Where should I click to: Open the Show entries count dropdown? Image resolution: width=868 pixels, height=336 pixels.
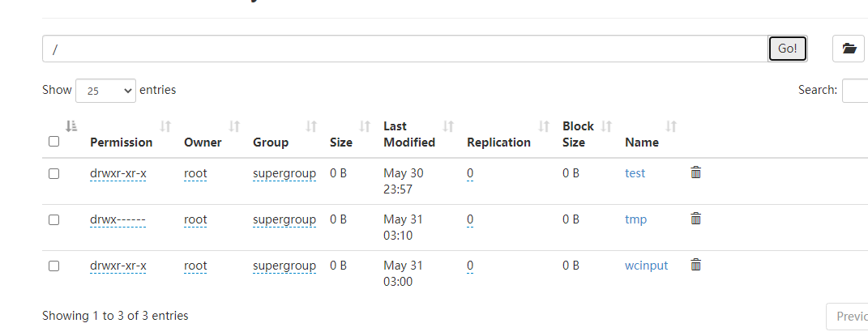click(x=105, y=91)
